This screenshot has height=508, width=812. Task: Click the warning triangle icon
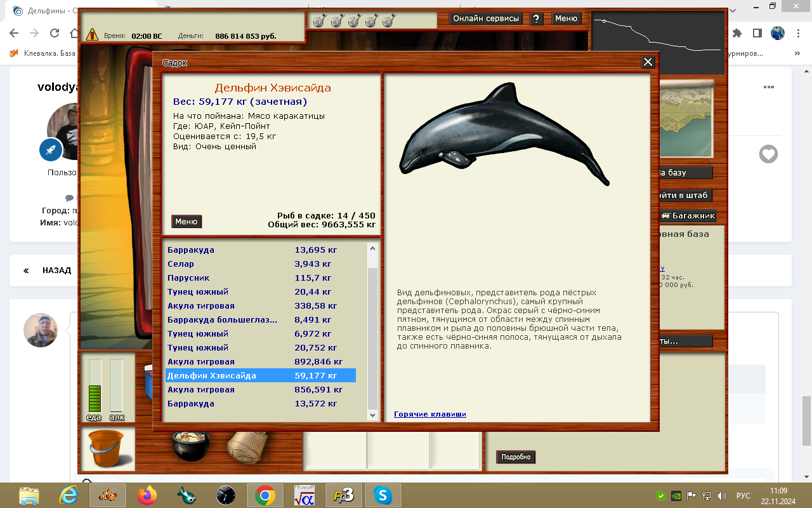click(x=93, y=35)
